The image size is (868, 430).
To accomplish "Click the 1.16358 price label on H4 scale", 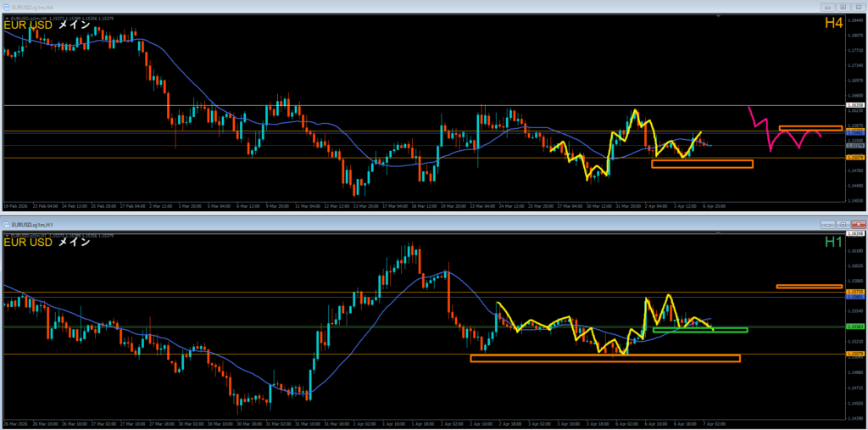I will tap(854, 106).
